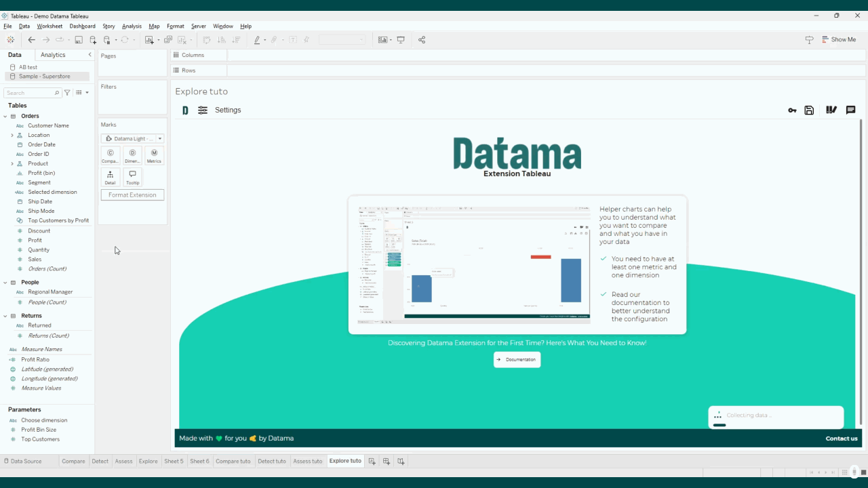The height and width of the screenshot is (488, 868).
Task: Collapse the data pane with the arrow
Action: coord(90,55)
